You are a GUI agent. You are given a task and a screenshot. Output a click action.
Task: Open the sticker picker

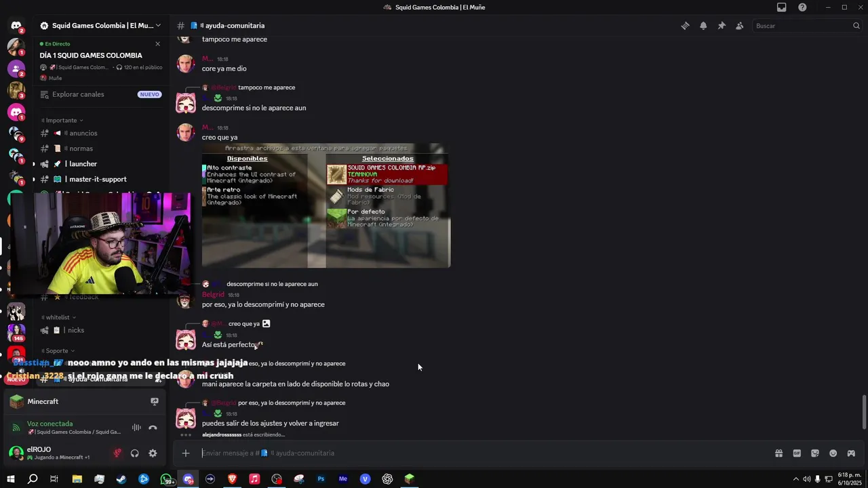click(815, 453)
